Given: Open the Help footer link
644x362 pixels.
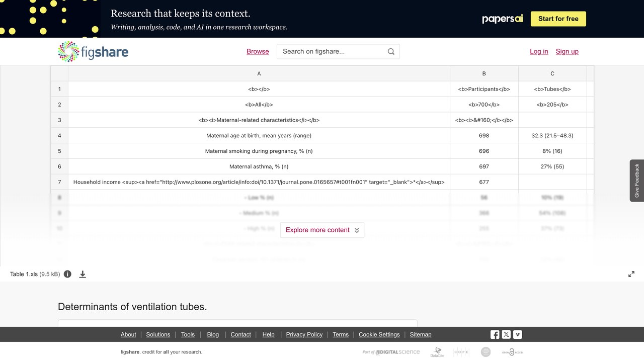Looking at the screenshot, I should (268, 334).
